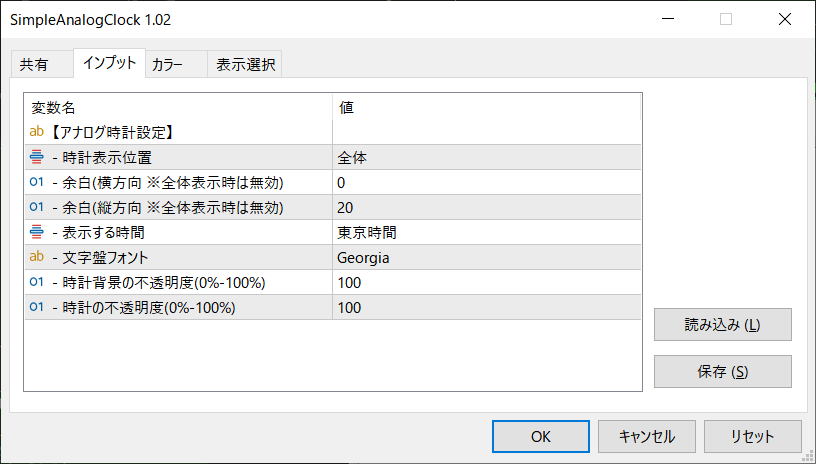Open the 表示する時間 value dropdown showing 東京時間

pos(486,232)
